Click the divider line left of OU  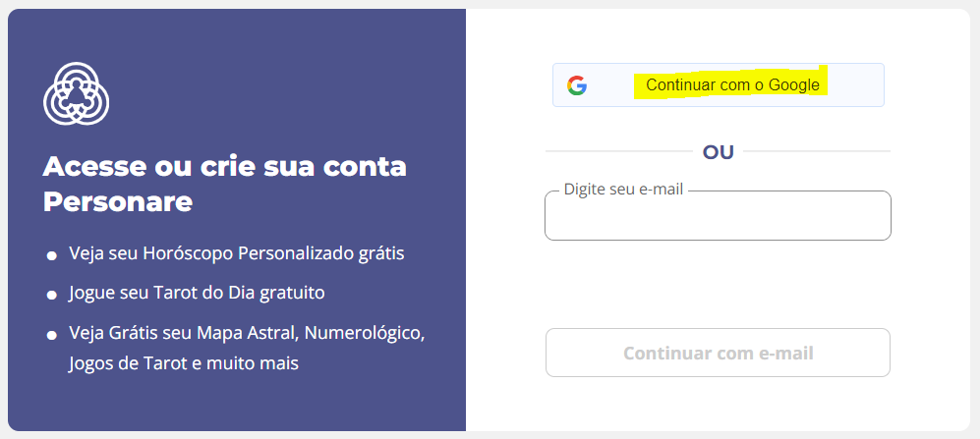(x=619, y=151)
